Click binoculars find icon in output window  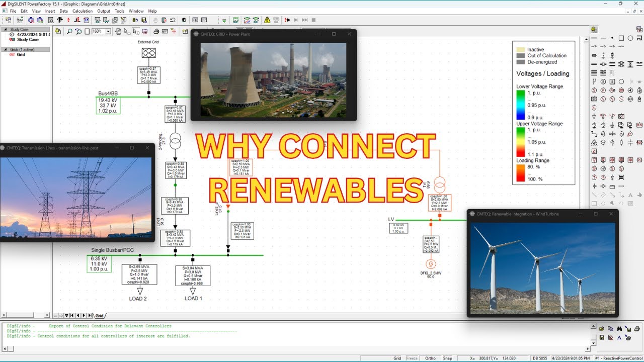click(x=619, y=329)
